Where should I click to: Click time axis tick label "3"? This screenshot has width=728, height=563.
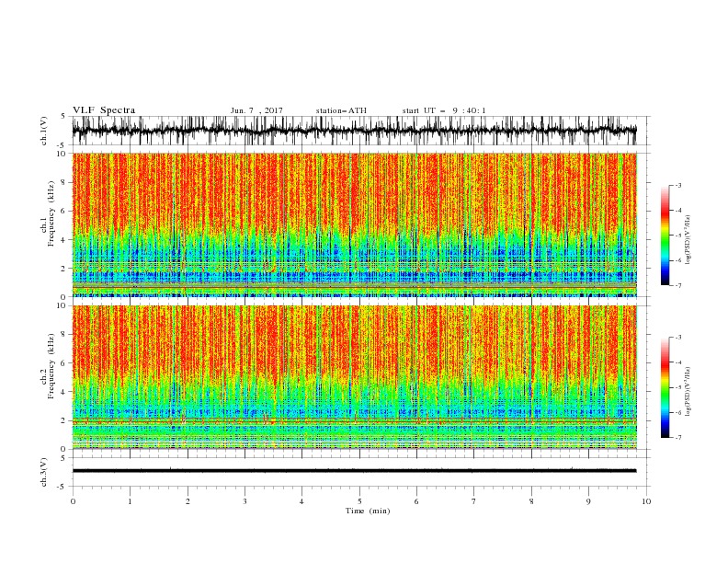tap(245, 501)
